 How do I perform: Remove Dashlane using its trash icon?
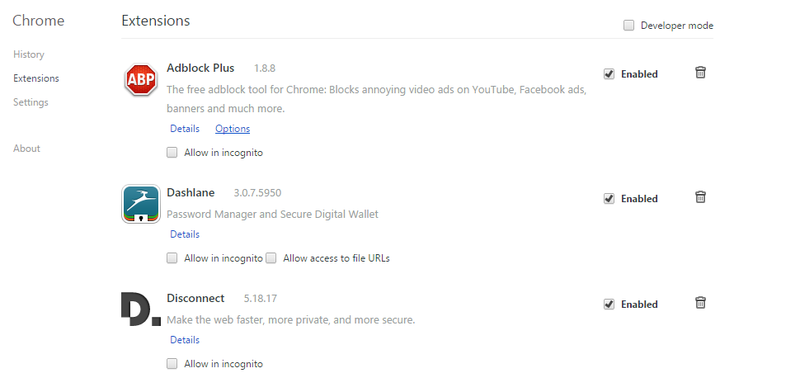701,197
